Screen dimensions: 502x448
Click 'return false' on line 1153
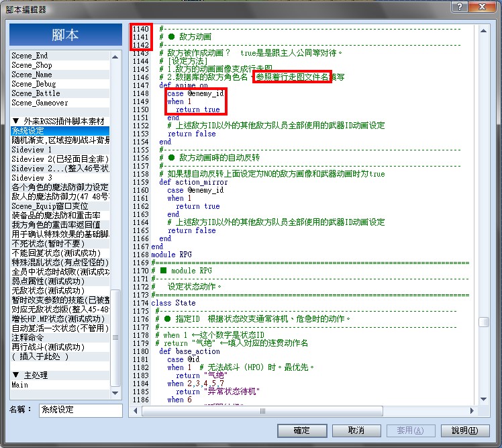191,134
